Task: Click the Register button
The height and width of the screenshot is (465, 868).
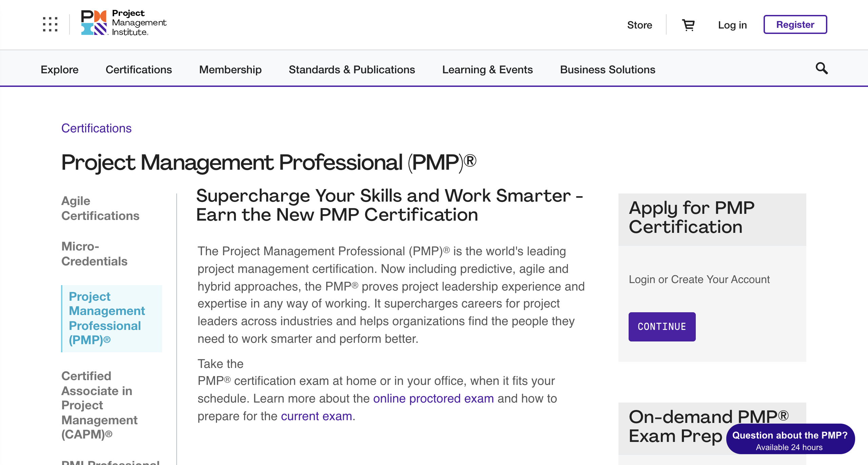Action: (x=795, y=24)
